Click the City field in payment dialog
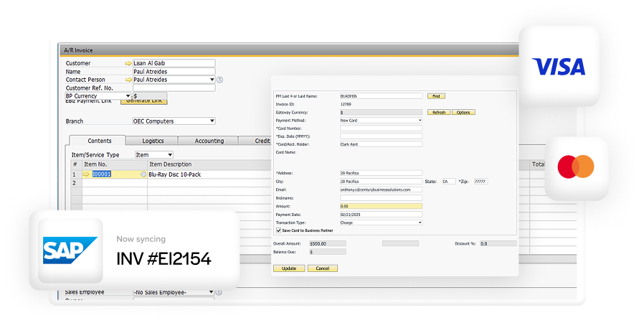Screen dimensions: 644x323 point(381,181)
